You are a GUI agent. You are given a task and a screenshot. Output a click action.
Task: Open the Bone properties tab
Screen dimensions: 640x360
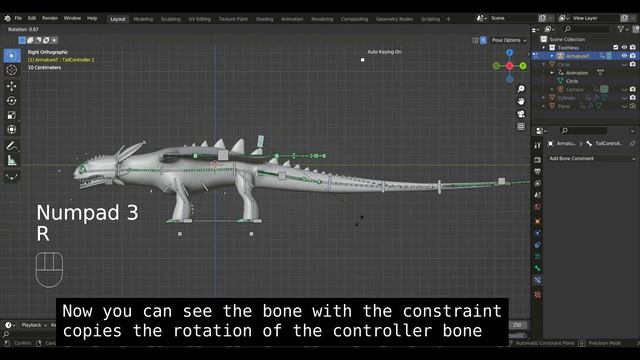[538, 268]
